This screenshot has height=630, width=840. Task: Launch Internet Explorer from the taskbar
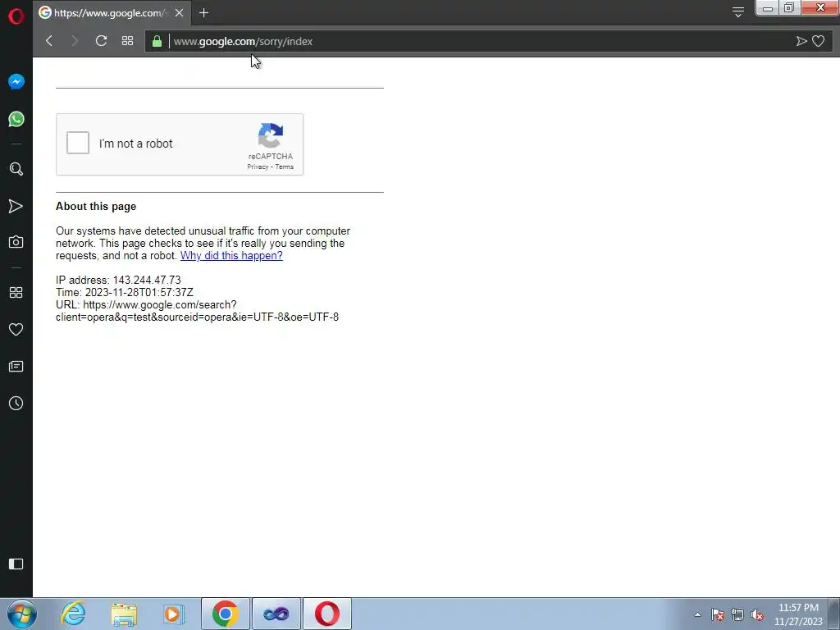pyautogui.click(x=73, y=614)
